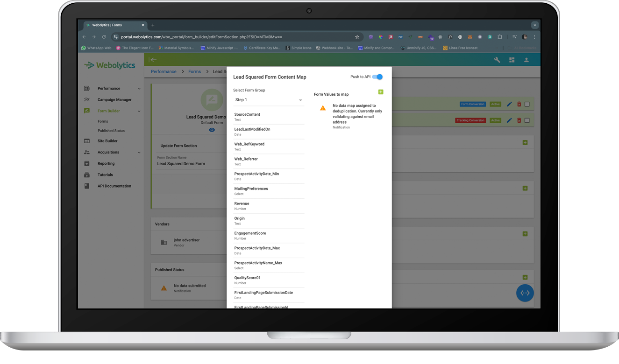Expand the Acquisitions menu chevron

139,153
